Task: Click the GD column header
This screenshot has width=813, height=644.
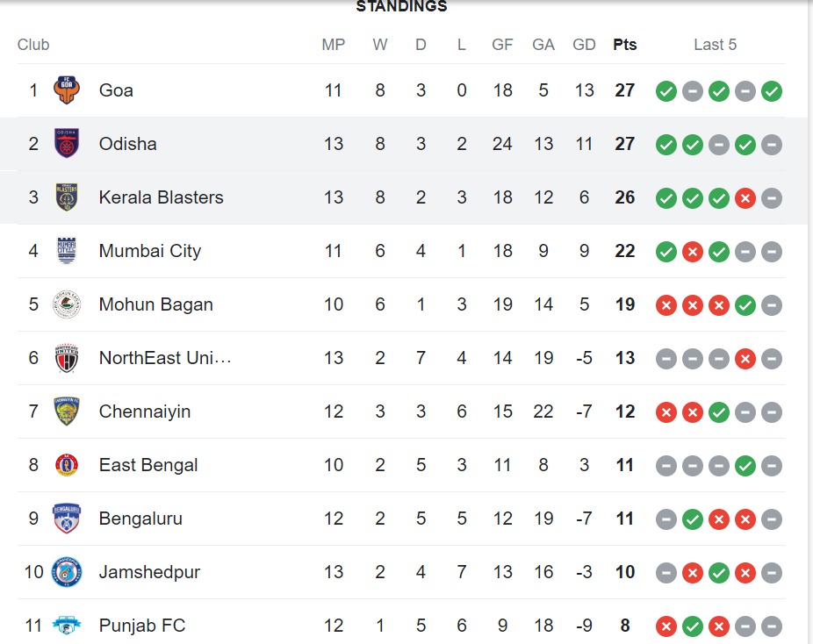Action: pos(584,45)
